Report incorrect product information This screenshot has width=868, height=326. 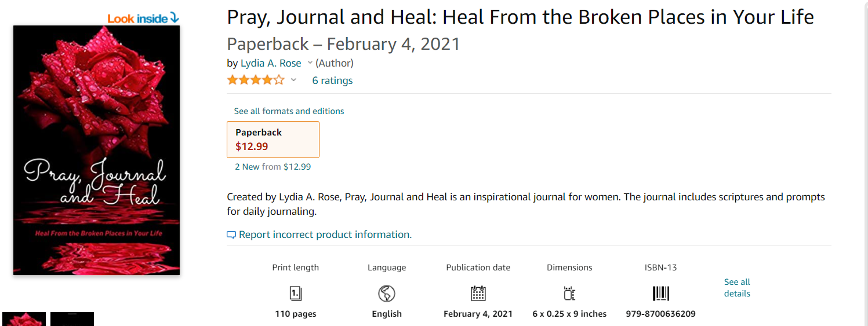click(325, 235)
